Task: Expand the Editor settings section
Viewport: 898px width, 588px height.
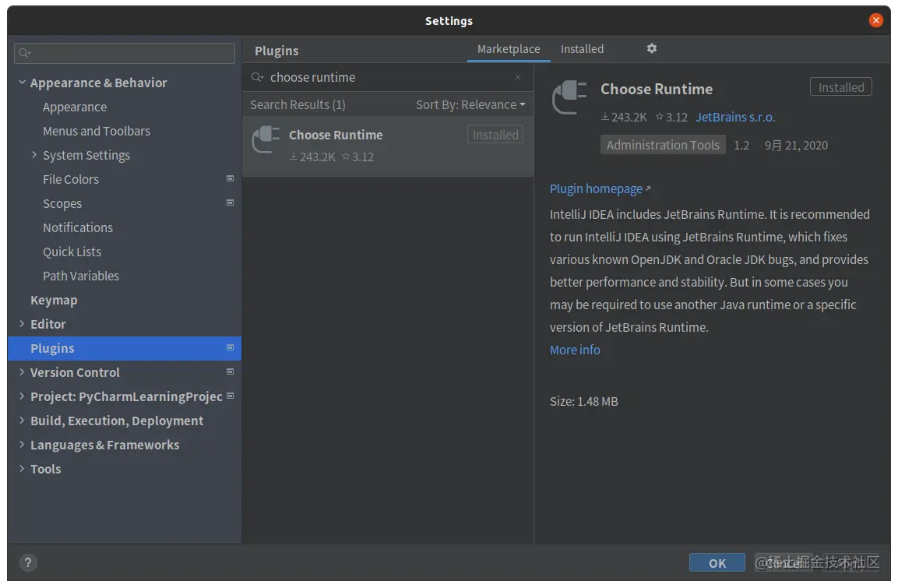Action: point(22,324)
